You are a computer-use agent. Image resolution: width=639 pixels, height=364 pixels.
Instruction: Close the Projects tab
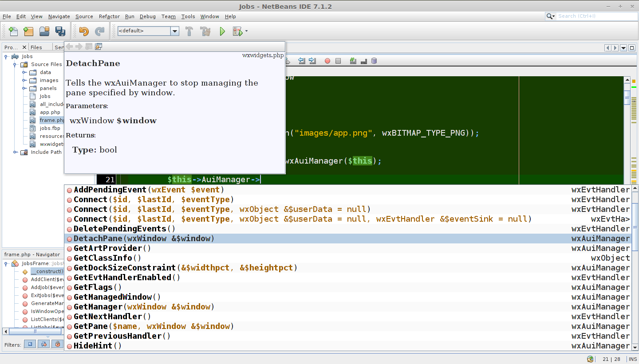(x=24, y=47)
